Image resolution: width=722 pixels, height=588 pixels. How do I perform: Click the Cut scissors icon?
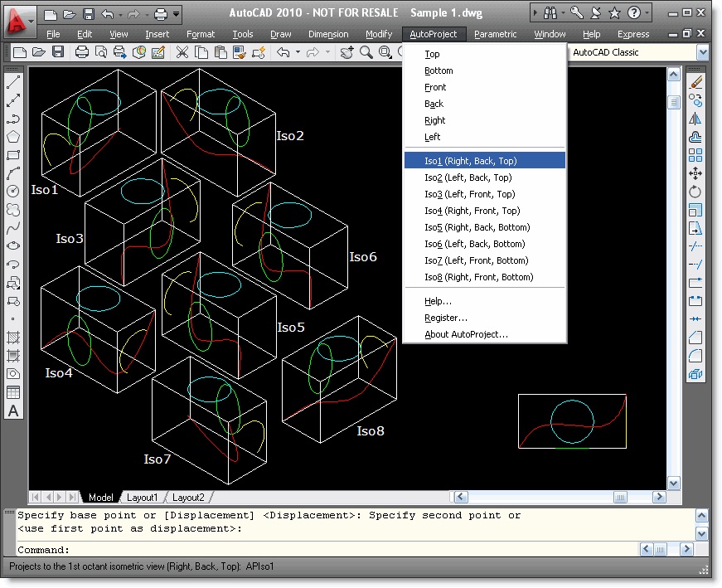(182, 52)
